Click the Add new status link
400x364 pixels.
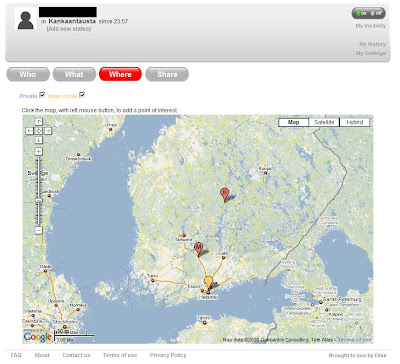(x=69, y=29)
